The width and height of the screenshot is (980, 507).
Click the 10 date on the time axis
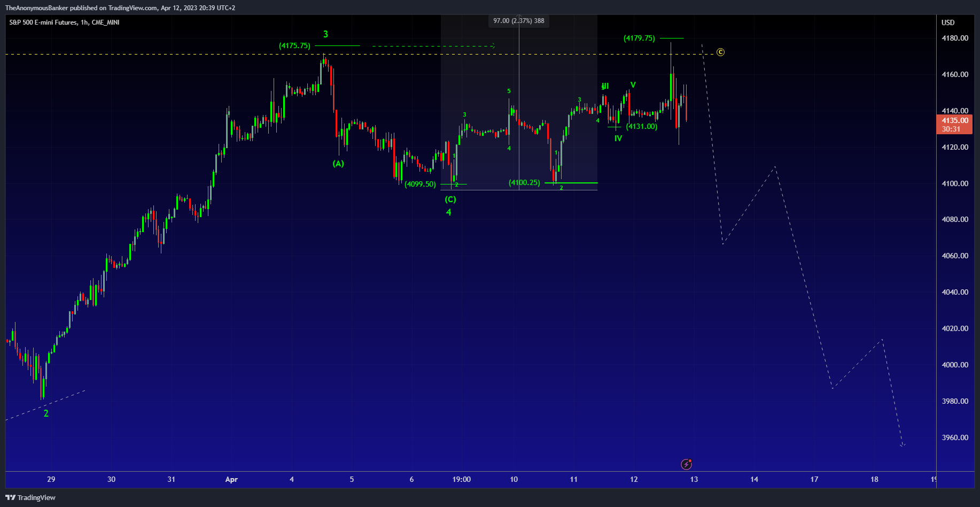[x=514, y=479]
